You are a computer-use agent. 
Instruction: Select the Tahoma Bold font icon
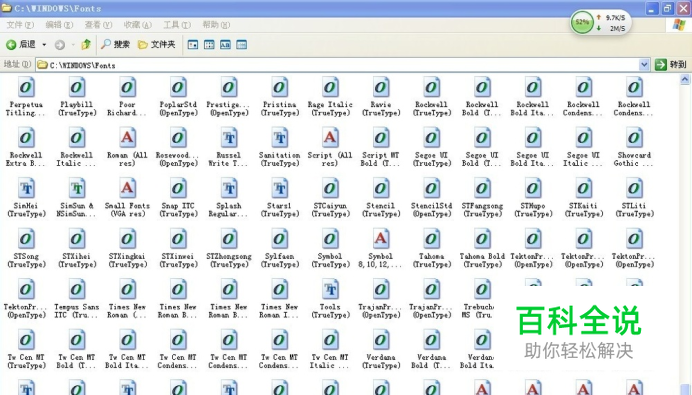click(482, 239)
